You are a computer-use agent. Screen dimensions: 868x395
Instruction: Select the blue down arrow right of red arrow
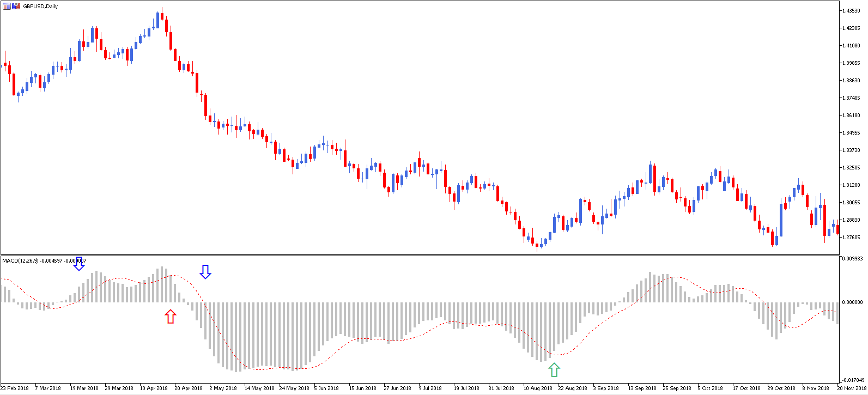click(205, 272)
